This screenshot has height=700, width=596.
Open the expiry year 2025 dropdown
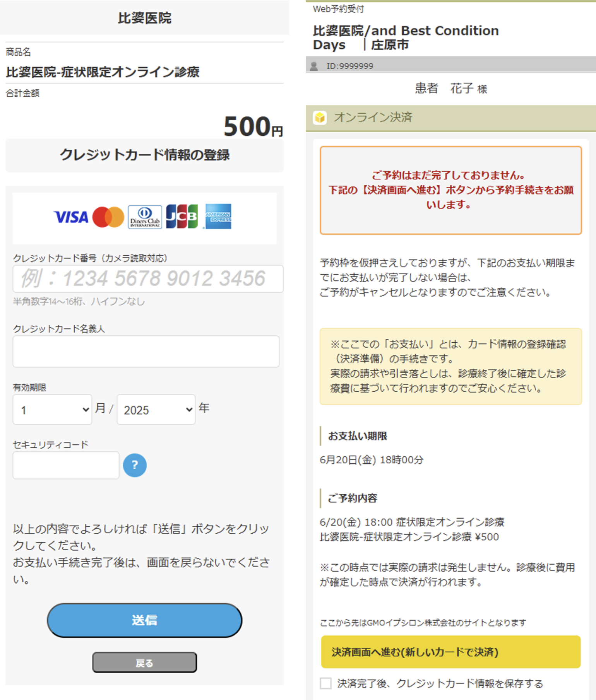coord(156,410)
